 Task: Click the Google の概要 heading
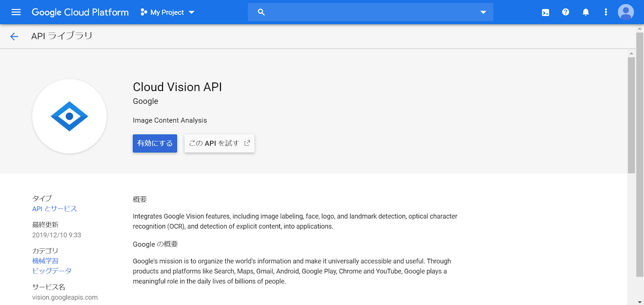[x=155, y=244]
